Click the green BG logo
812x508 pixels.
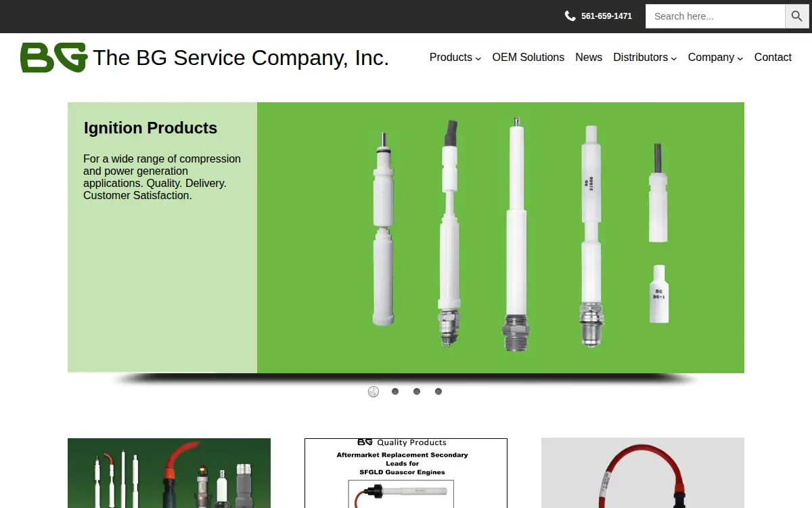pyautogui.click(x=54, y=58)
